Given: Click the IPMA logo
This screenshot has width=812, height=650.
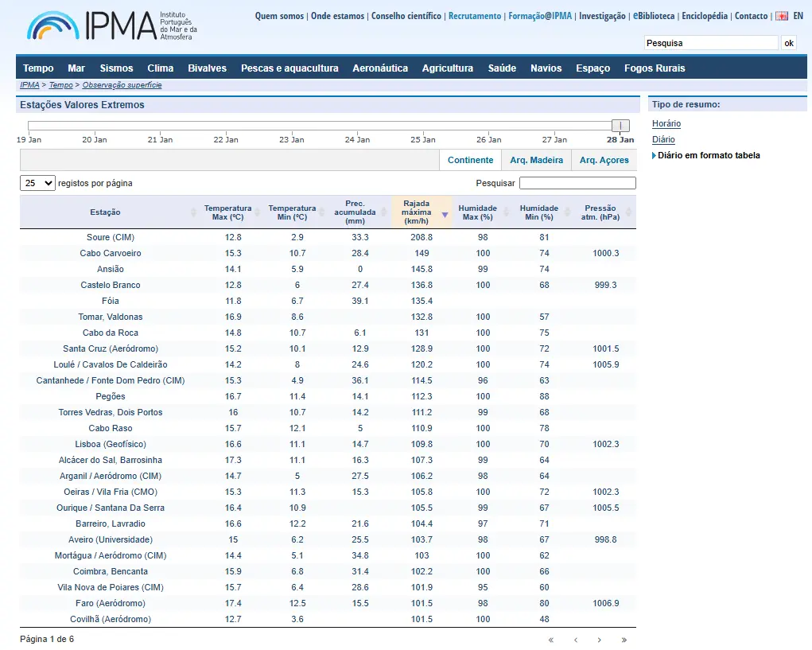Looking at the screenshot, I should point(111,26).
